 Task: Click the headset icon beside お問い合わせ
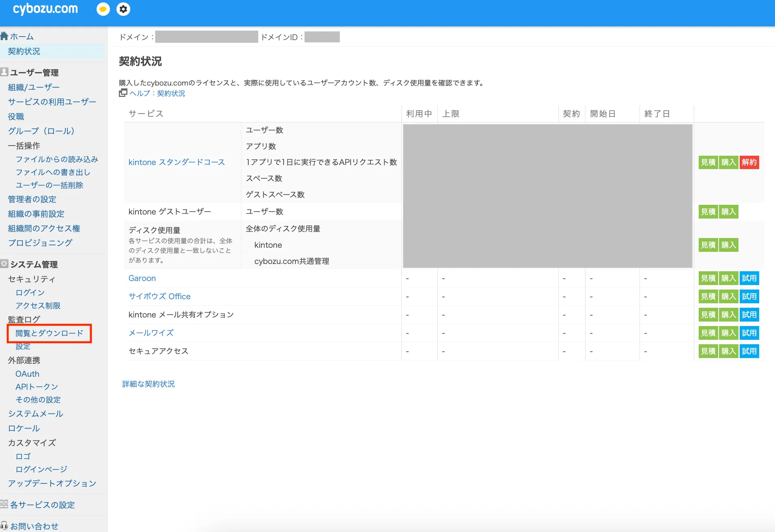(x=4, y=526)
